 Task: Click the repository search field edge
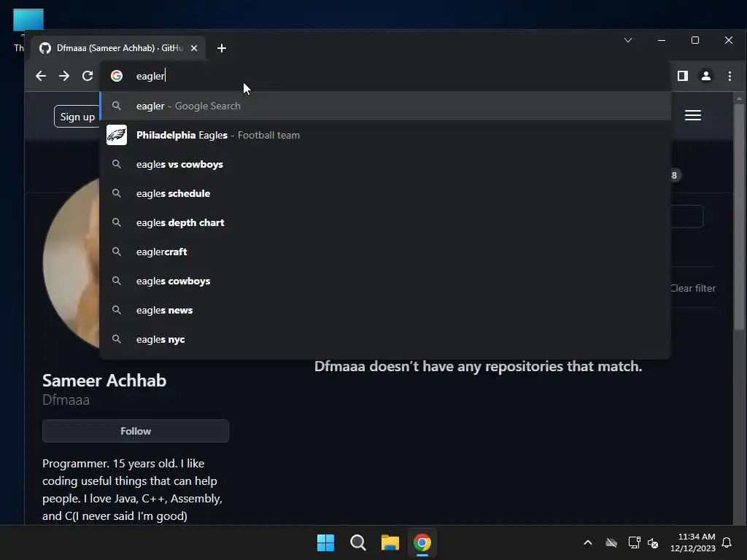pos(687,217)
